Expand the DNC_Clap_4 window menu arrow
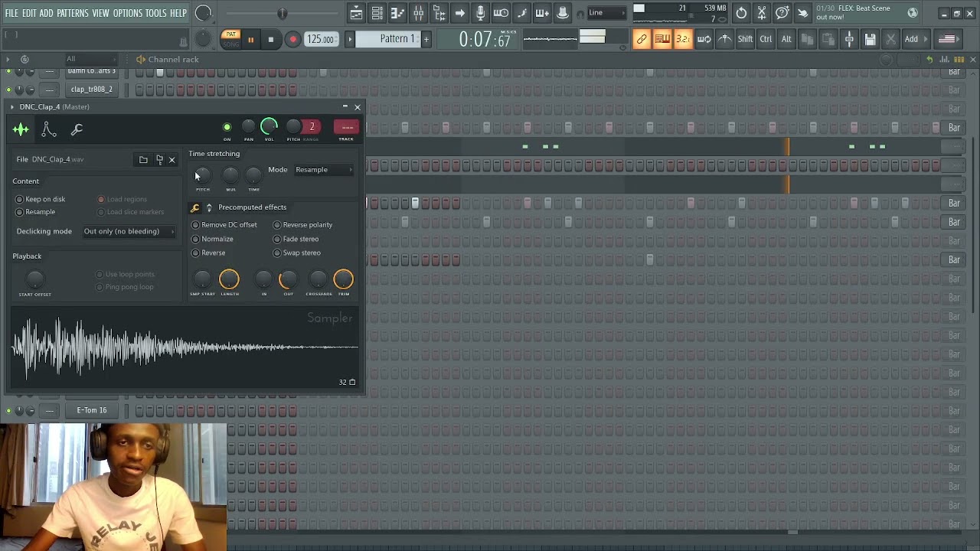The height and width of the screenshot is (551, 980). click(x=12, y=107)
